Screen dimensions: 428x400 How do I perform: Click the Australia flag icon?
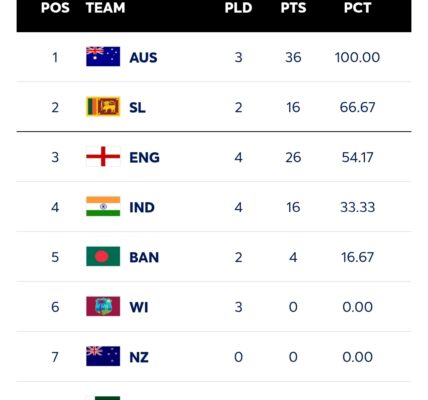click(x=103, y=56)
